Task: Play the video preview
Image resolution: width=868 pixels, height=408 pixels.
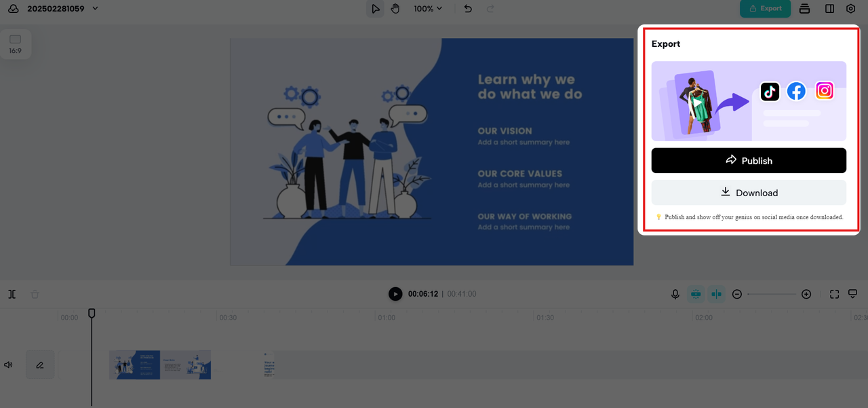Action: [395, 294]
